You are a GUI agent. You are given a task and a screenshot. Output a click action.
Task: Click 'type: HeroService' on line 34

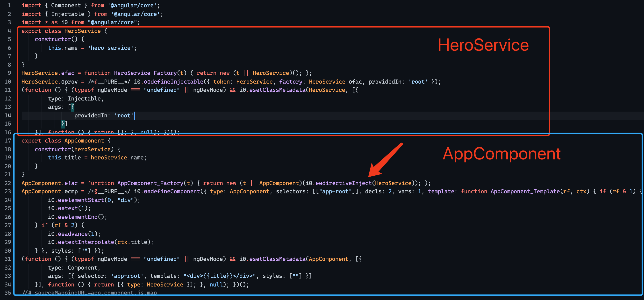tap(155, 285)
